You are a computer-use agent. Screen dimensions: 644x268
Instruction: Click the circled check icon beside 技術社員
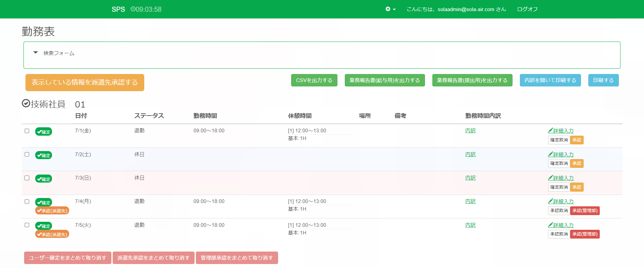pyautogui.click(x=26, y=104)
